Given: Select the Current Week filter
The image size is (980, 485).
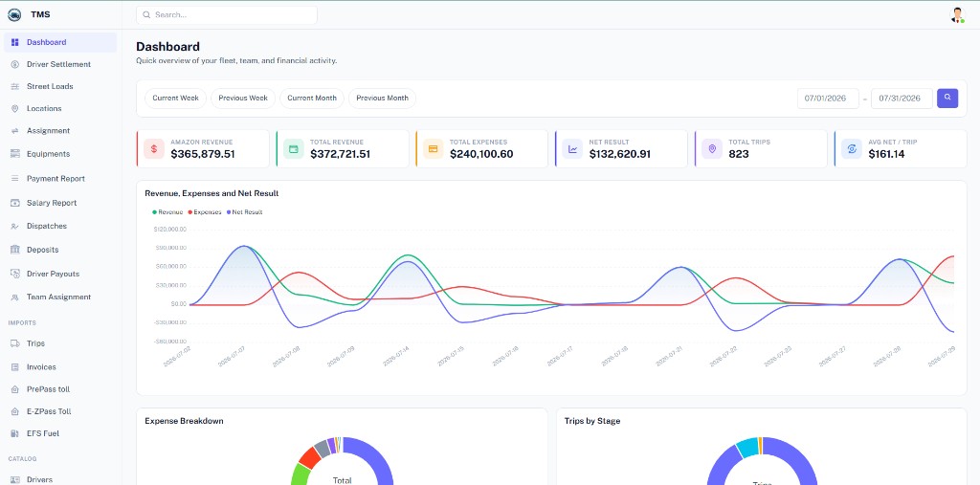Looking at the screenshot, I should coord(176,99).
